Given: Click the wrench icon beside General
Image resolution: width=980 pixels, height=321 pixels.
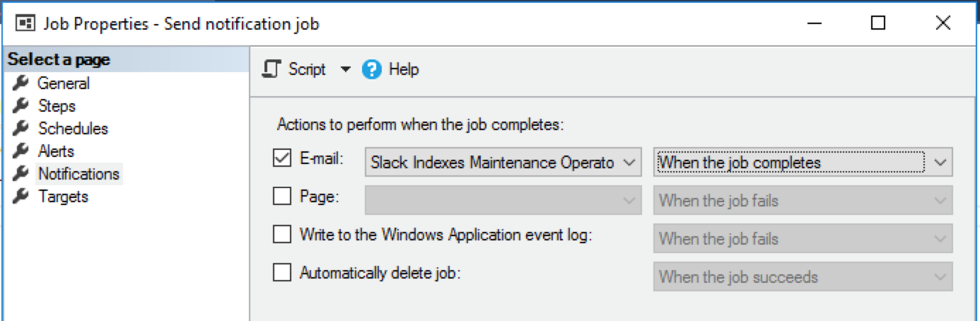Looking at the screenshot, I should 21,83.
